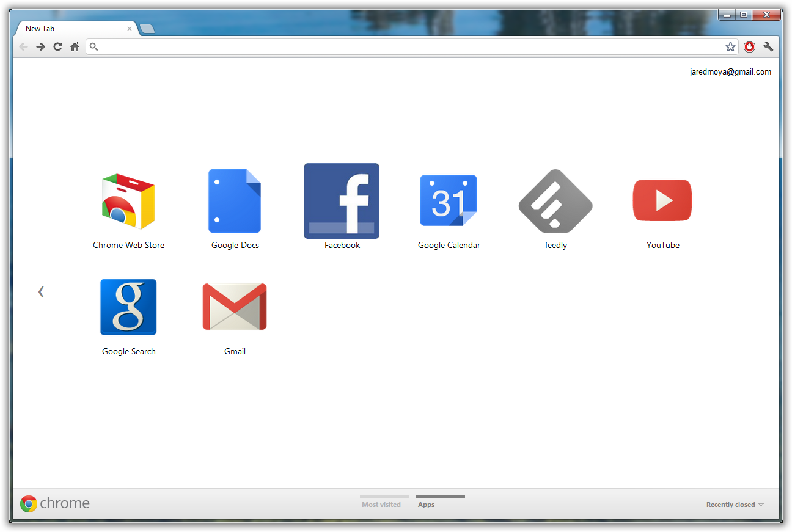Click the Google Calendar label
The height and width of the screenshot is (532, 792).
449,246
